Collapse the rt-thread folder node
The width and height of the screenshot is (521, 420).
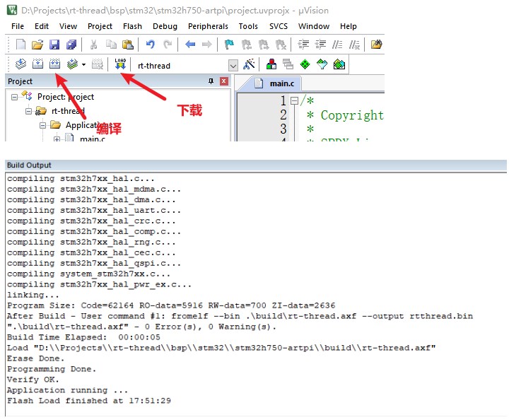28,111
